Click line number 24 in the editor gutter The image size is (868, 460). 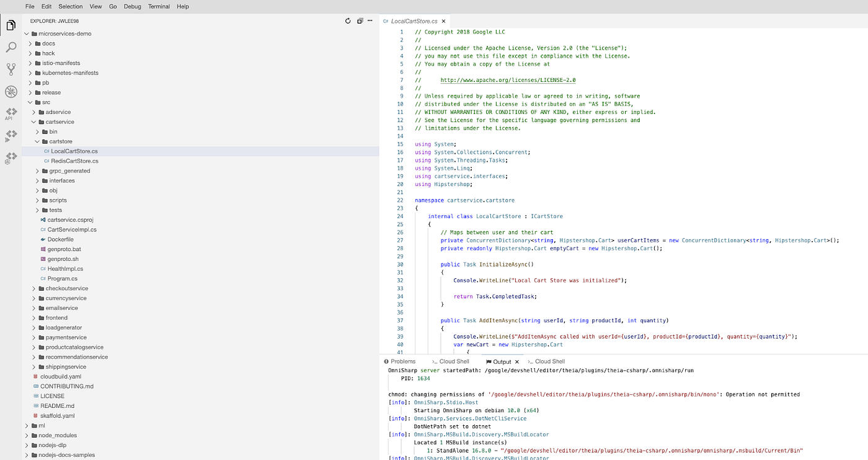[x=400, y=216]
